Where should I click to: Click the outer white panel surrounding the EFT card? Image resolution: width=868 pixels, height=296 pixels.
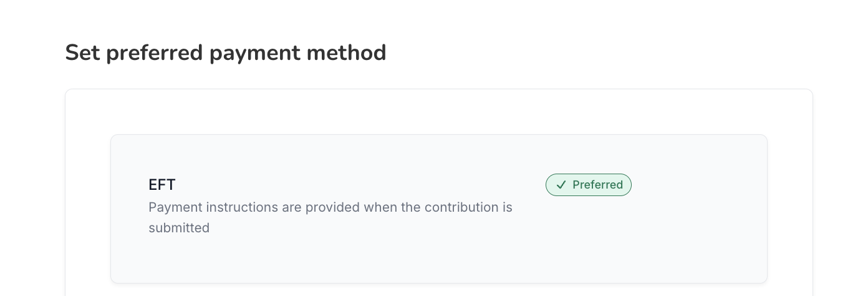[x=439, y=112]
